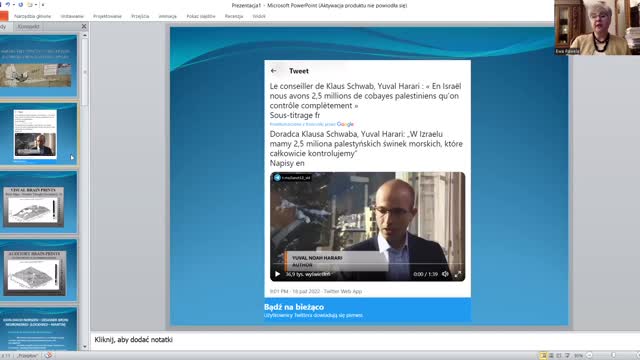Click the 90% zoom level in status bar
The width and height of the screenshot is (640, 360).
pos(578,356)
